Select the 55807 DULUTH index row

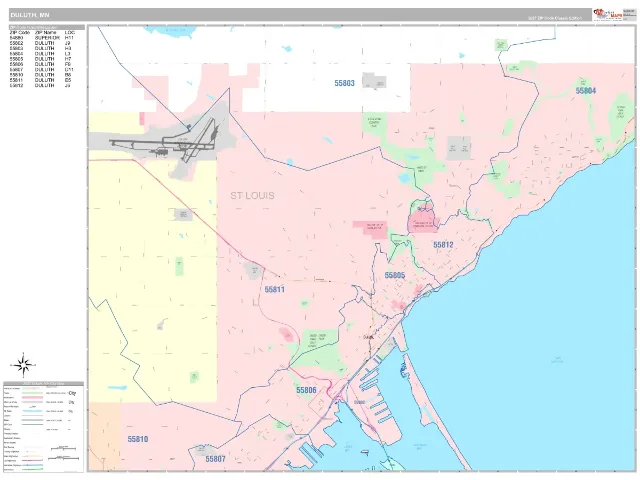click(x=42, y=70)
